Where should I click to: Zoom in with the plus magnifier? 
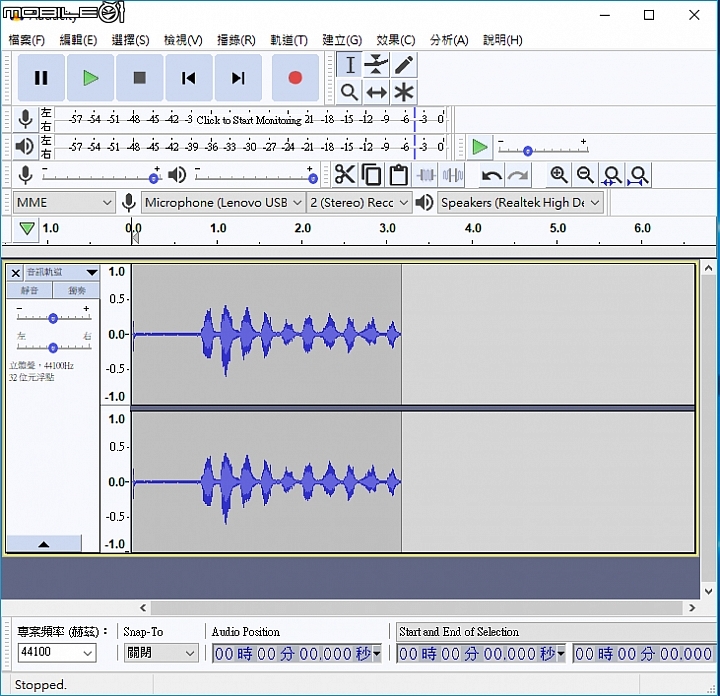click(559, 175)
